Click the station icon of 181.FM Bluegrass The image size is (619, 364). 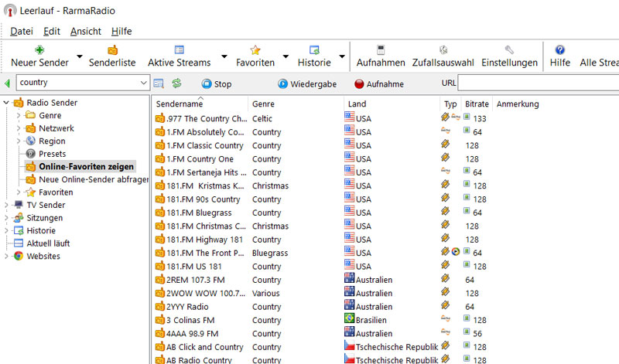[159, 213]
